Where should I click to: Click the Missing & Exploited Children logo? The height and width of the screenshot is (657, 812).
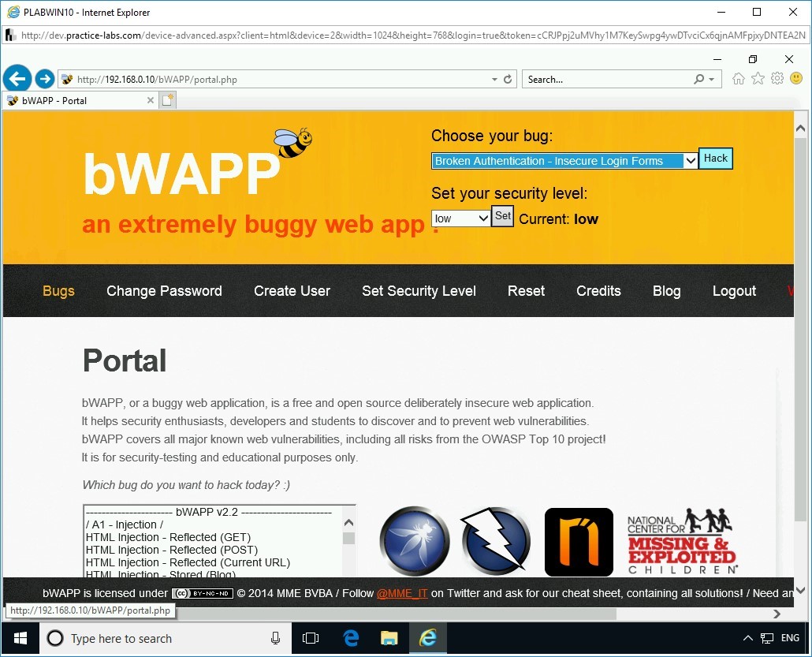point(680,541)
